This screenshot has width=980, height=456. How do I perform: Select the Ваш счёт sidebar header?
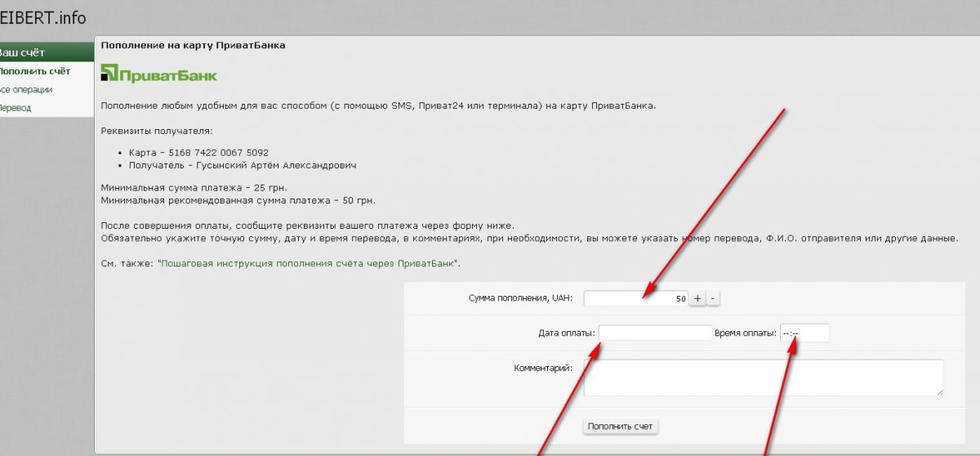pos(47,52)
